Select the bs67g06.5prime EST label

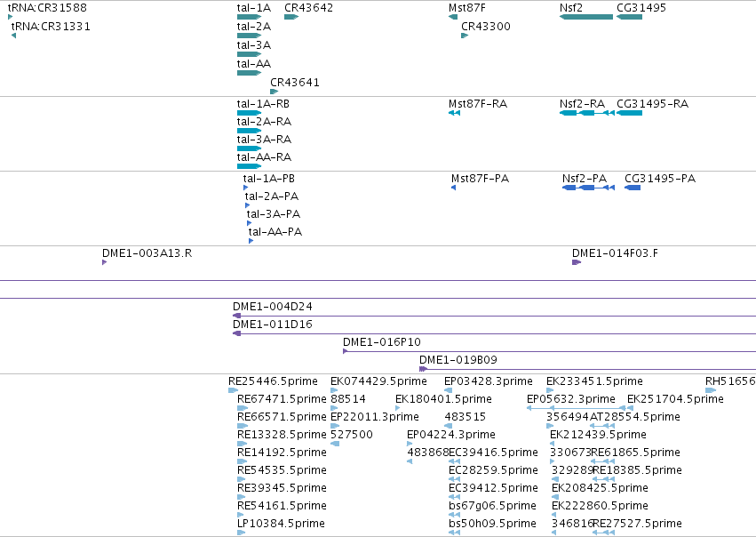point(492,506)
